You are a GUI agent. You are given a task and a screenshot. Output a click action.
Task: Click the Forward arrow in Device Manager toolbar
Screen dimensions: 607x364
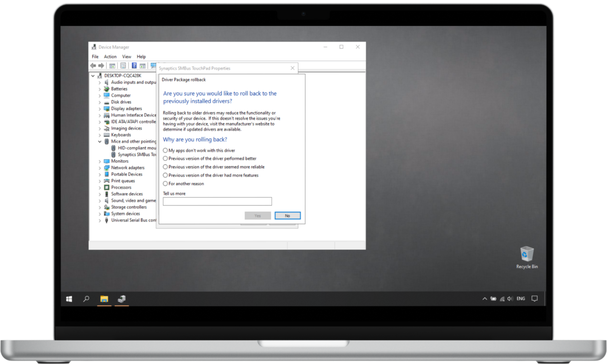101,66
